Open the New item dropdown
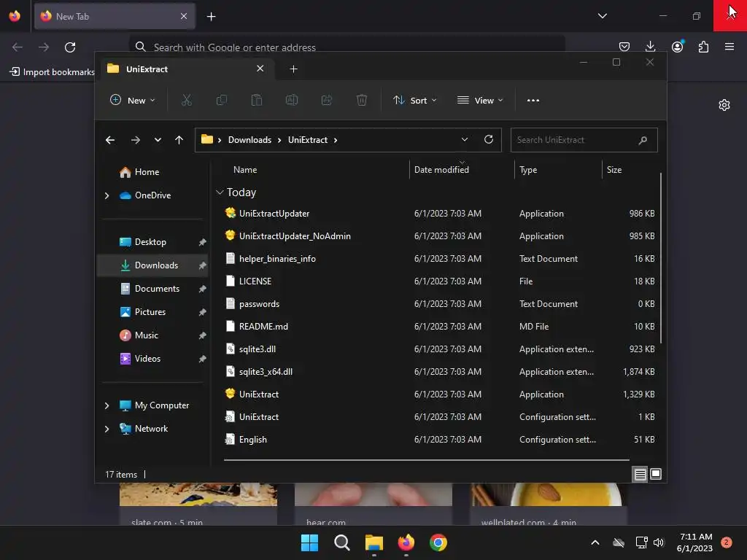The width and height of the screenshot is (747, 560). coord(133,101)
